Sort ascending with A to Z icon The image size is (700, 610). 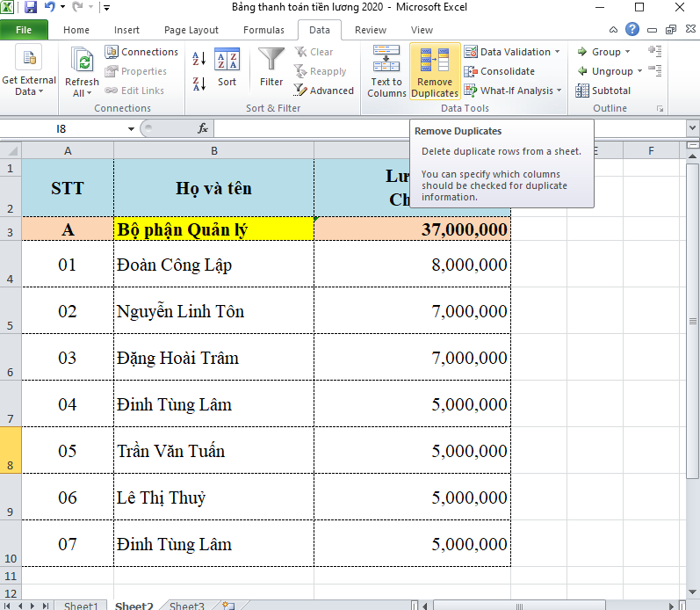point(198,59)
